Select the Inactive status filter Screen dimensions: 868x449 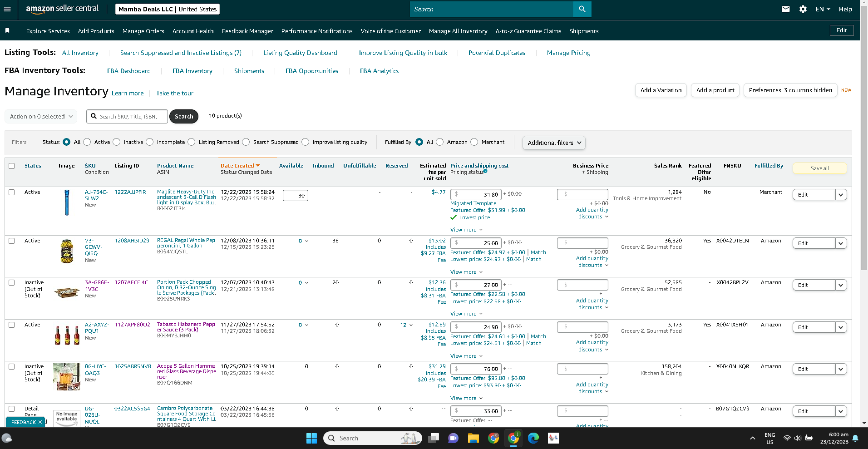click(117, 142)
